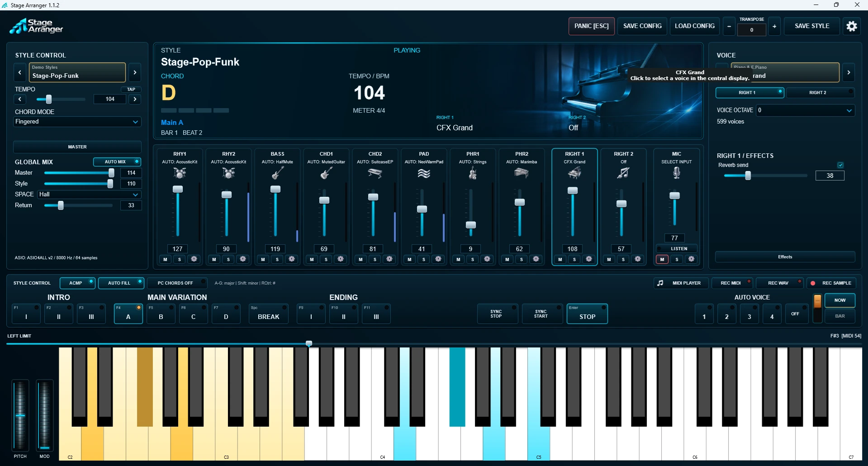Click the PHR1 Strings violin icon
This screenshot has height=466, width=868.
click(473, 173)
